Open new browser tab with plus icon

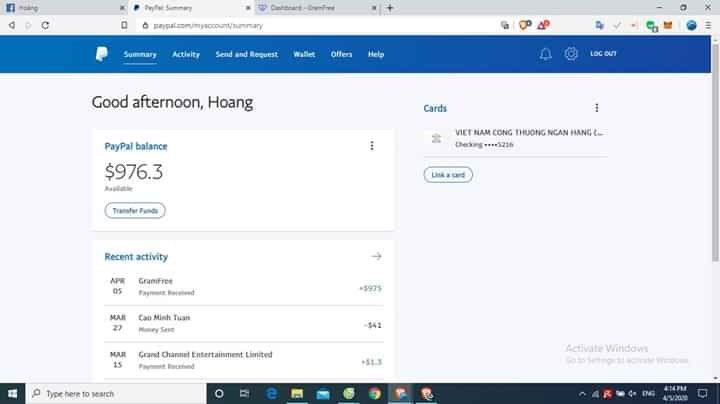(390, 8)
